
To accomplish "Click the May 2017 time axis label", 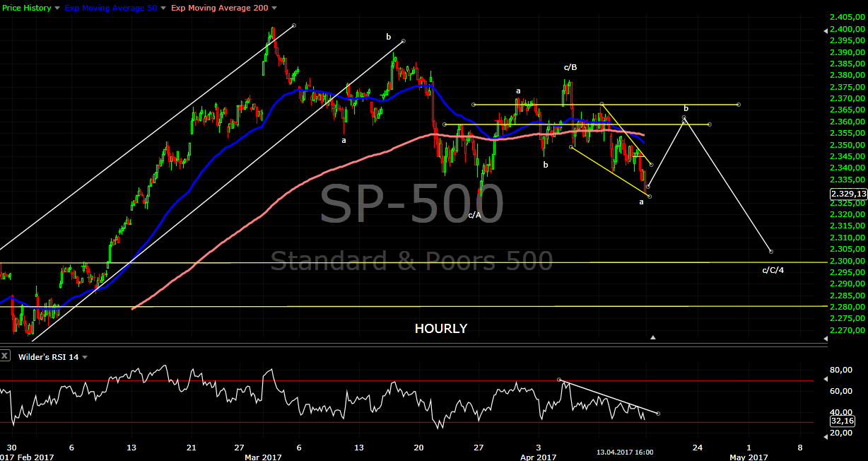I will (749, 457).
